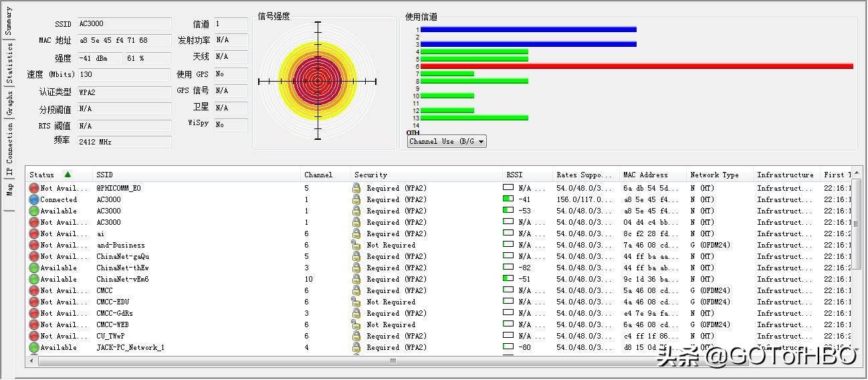Select the CU_TWwP SSID cell
The image size is (868, 380).
coord(110,336)
